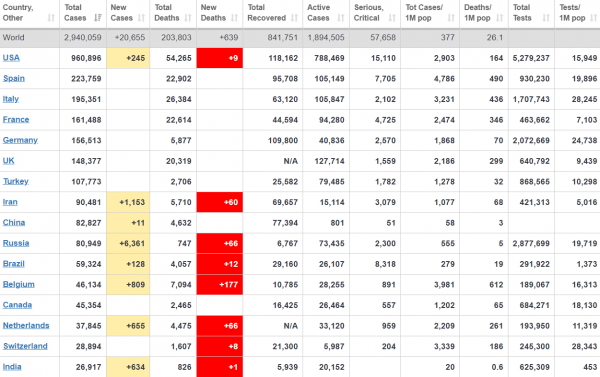Click Total Tests sort icon
600x377 pixels.
[x=546, y=18]
